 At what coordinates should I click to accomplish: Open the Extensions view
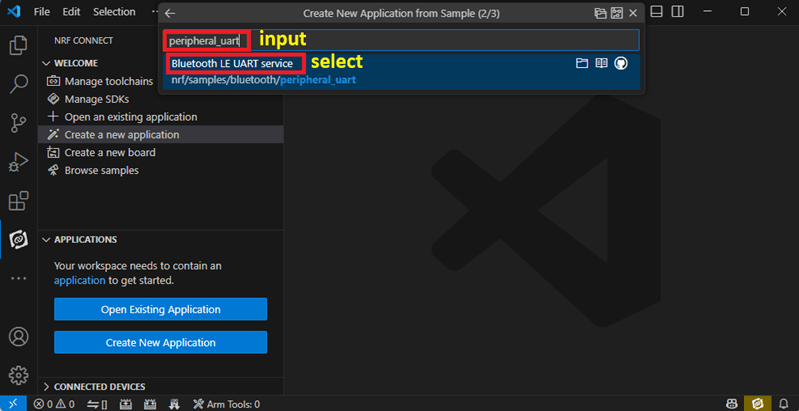coord(18,201)
